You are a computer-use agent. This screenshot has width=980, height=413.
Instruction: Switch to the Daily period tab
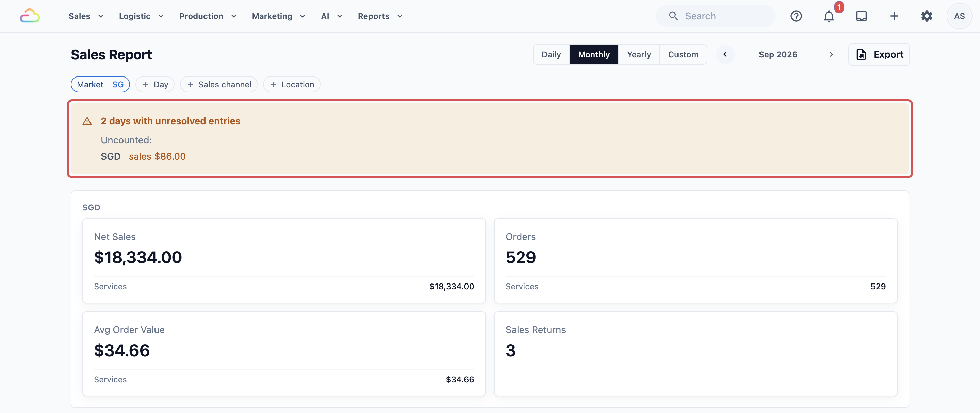[551, 54]
